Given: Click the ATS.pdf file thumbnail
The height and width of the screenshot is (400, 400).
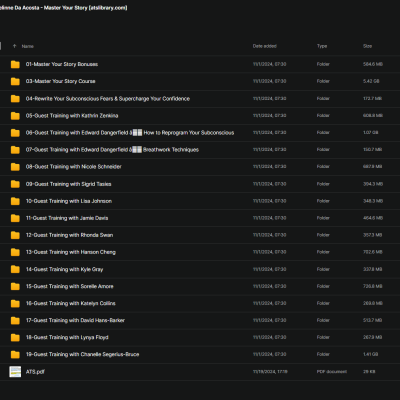Looking at the screenshot, I should [x=15, y=372].
